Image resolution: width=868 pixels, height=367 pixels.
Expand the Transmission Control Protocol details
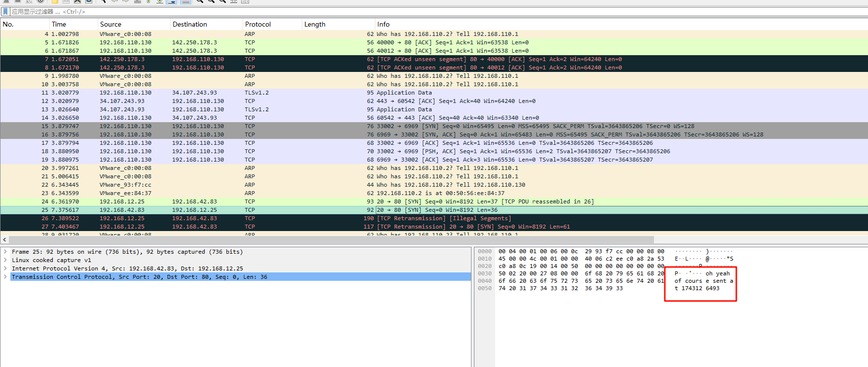point(5,277)
